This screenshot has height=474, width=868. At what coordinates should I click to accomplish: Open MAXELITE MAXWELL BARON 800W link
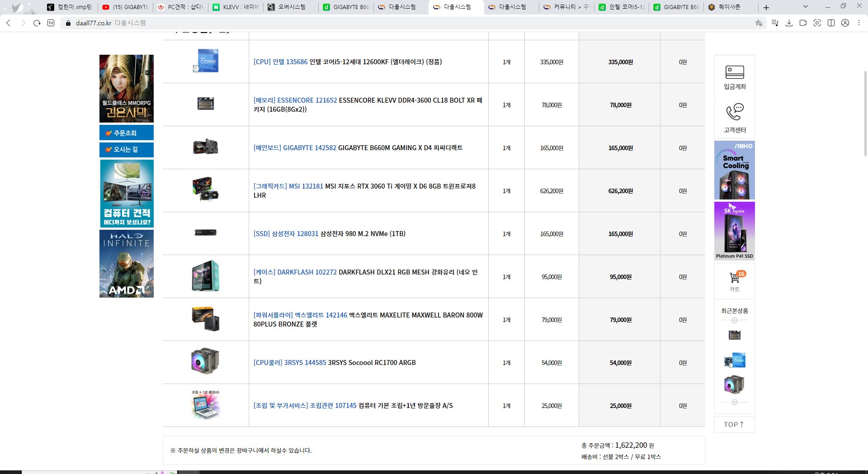click(368, 320)
